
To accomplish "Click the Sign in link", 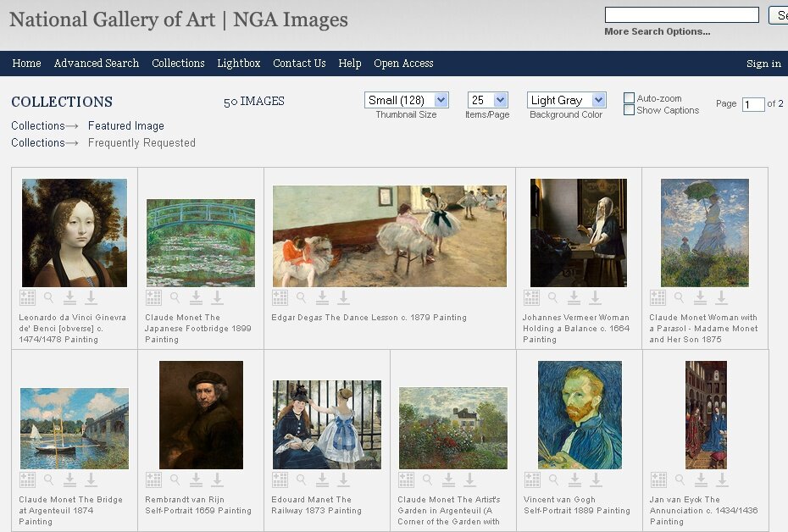I will [x=764, y=64].
